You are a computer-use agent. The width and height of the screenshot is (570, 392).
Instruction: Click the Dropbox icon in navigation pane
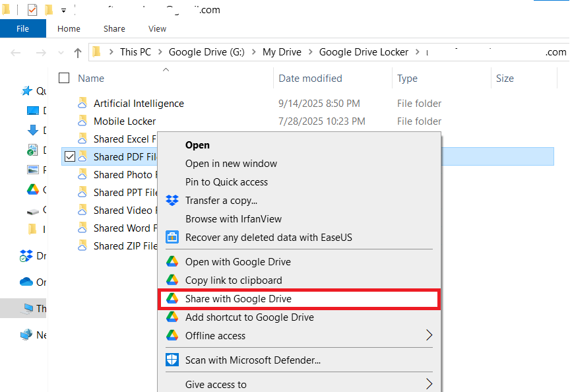[x=26, y=255]
